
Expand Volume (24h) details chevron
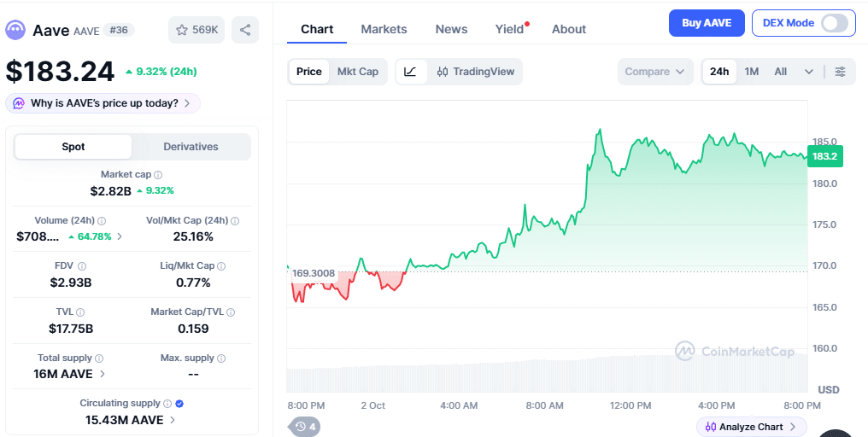[120, 236]
